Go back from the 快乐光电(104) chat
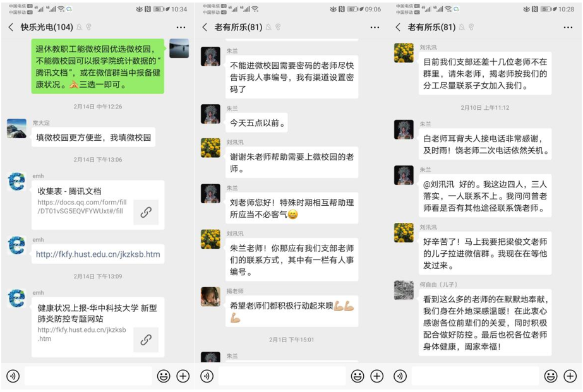The image size is (583, 392). (11, 27)
